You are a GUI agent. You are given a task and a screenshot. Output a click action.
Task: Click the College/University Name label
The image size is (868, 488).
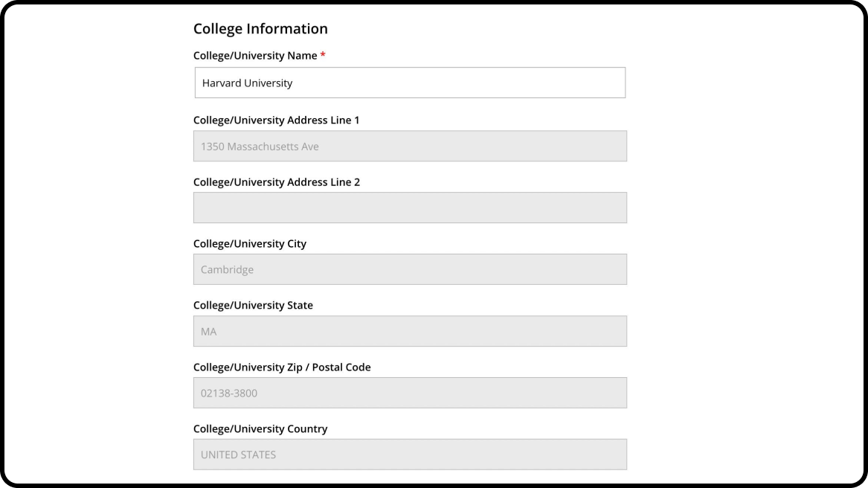click(x=257, y=55)
